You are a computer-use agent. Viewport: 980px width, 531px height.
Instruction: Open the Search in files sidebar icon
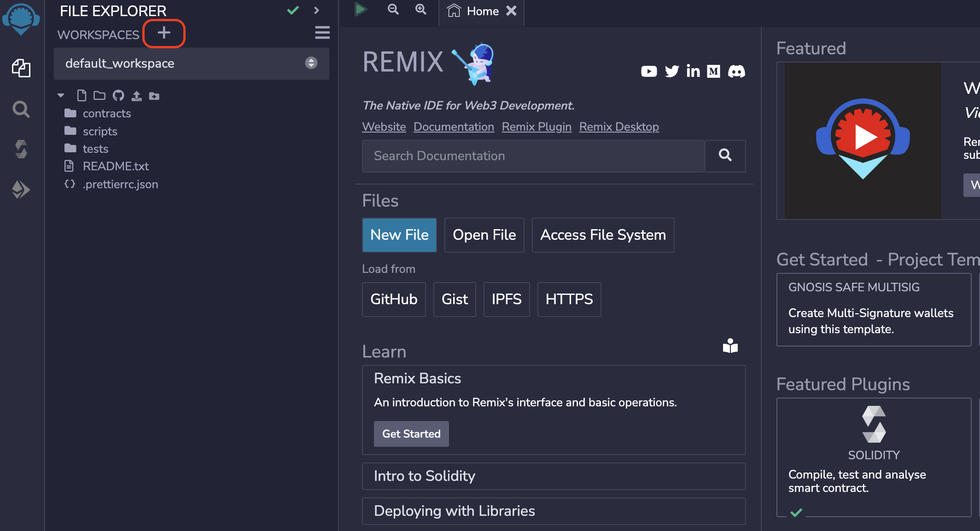tap(21, 110)
